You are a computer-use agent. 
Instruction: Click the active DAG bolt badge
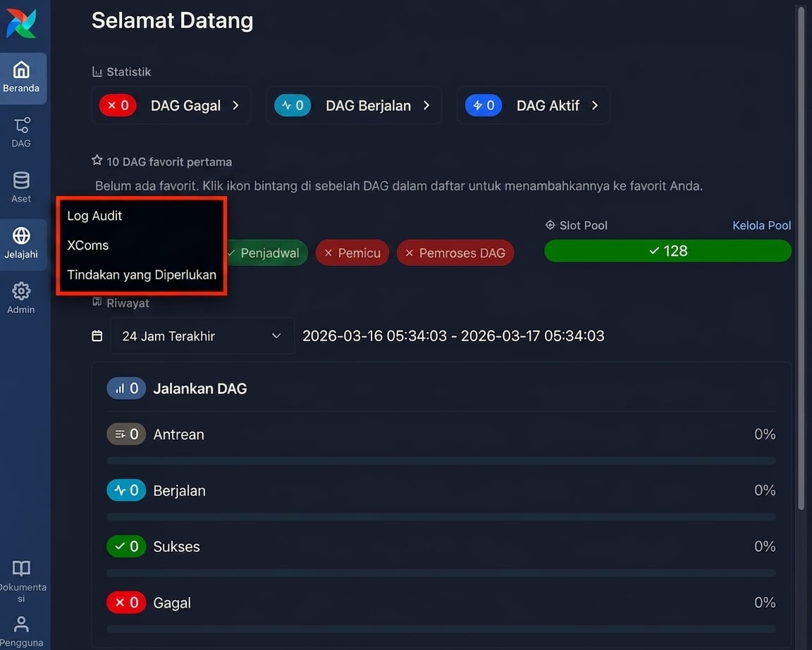pos(483,106)
